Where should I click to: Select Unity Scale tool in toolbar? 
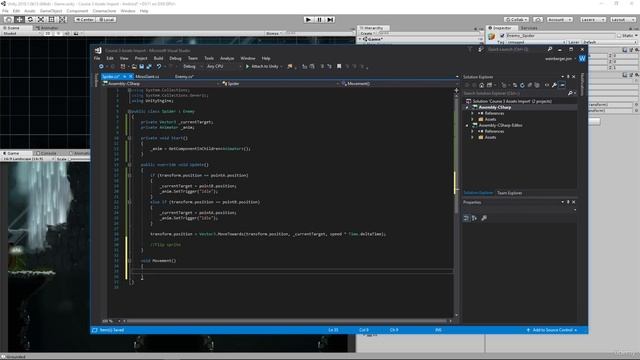(x=41, y=20)
